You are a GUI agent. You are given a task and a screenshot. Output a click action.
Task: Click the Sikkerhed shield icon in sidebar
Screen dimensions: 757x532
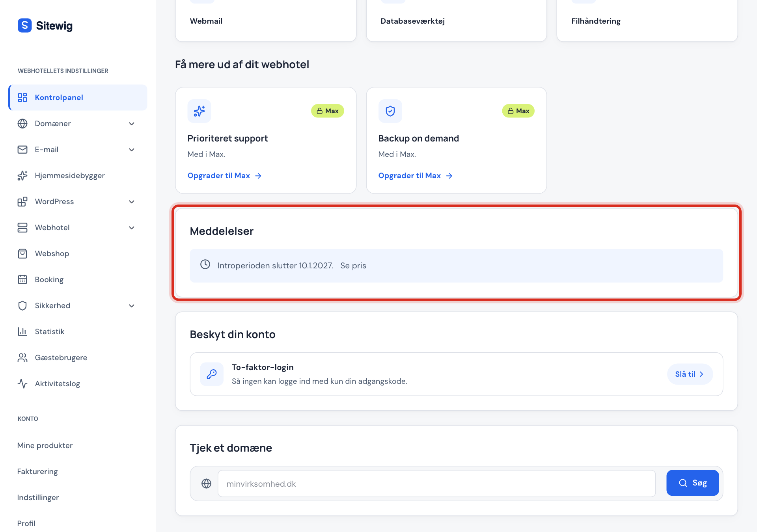[22, 305]
